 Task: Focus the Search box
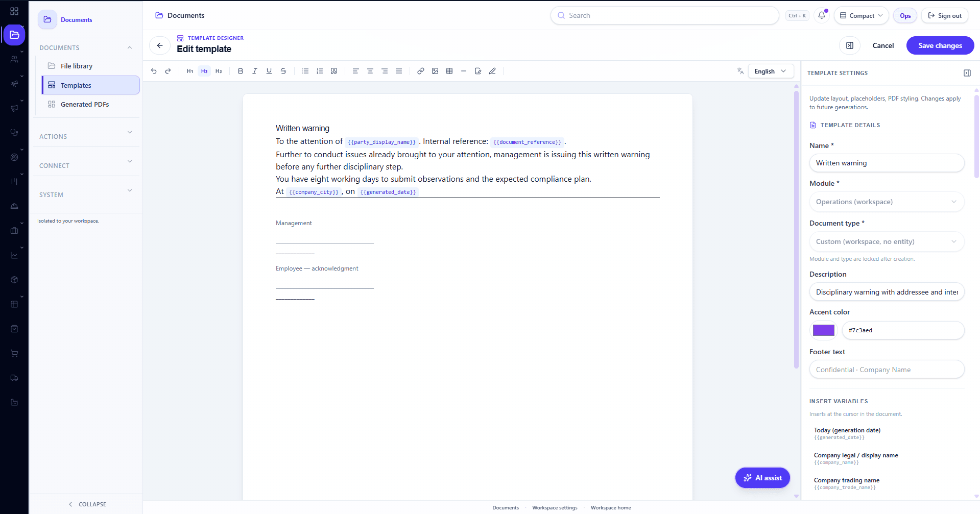665,15
